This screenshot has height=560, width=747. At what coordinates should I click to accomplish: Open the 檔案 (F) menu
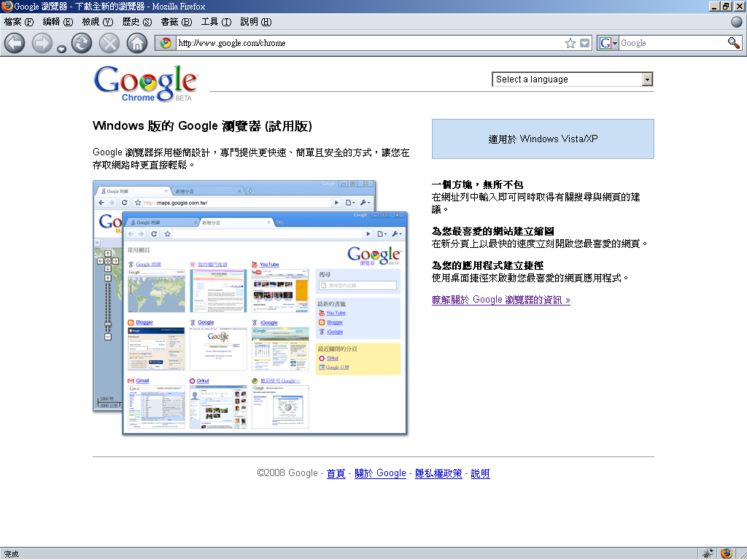pos(19,22)
